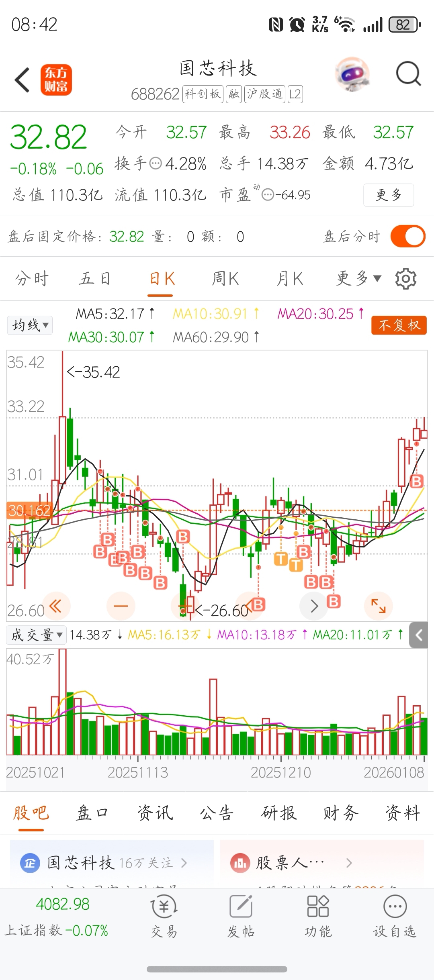
Task: Tap the MA20:30.25 moving average label
Action: (x=321, y=314)
